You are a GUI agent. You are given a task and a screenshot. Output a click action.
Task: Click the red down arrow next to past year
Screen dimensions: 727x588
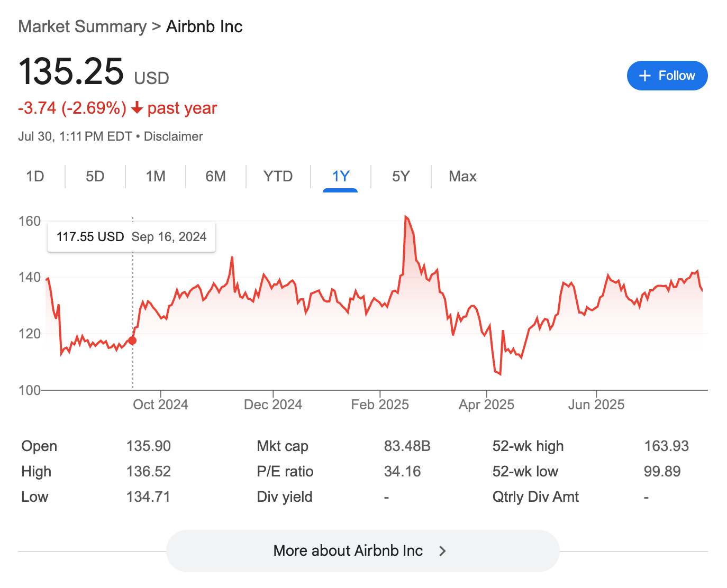pyautogui.click(x=137, y=108)
